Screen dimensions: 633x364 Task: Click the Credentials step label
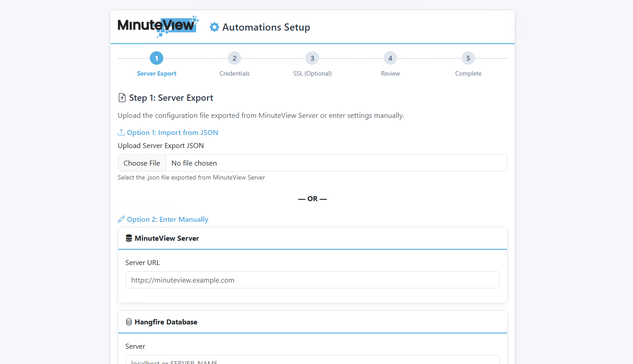(234, 73)
